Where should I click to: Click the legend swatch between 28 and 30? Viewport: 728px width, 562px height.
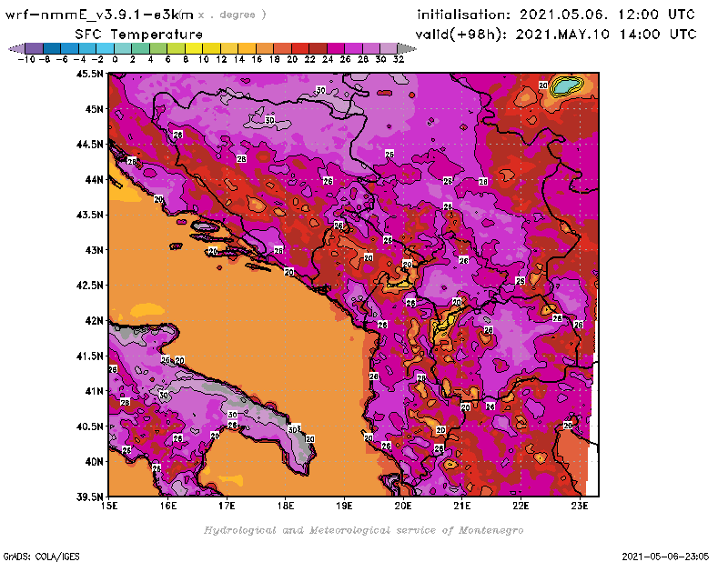coord(371,48)
